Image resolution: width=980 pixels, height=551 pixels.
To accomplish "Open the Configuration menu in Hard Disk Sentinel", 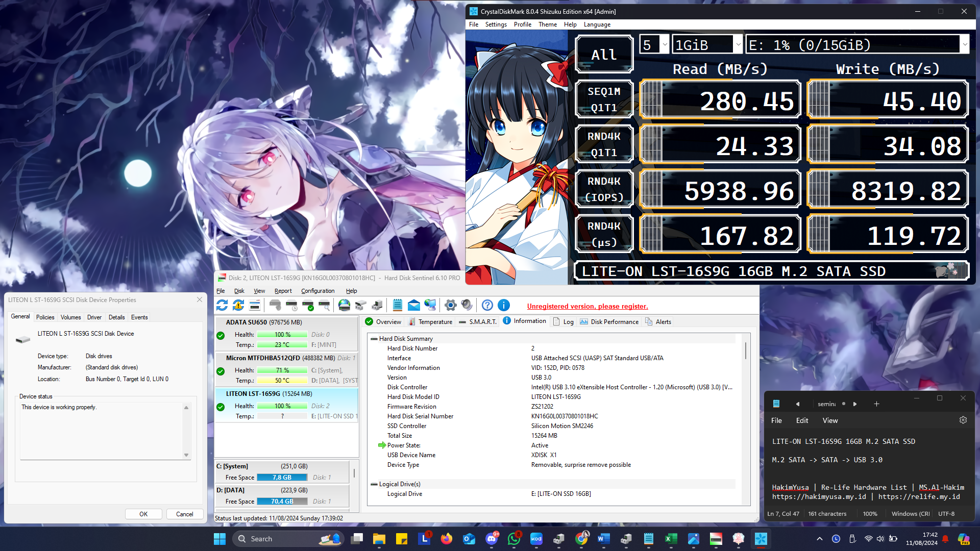I will point(317,291).
